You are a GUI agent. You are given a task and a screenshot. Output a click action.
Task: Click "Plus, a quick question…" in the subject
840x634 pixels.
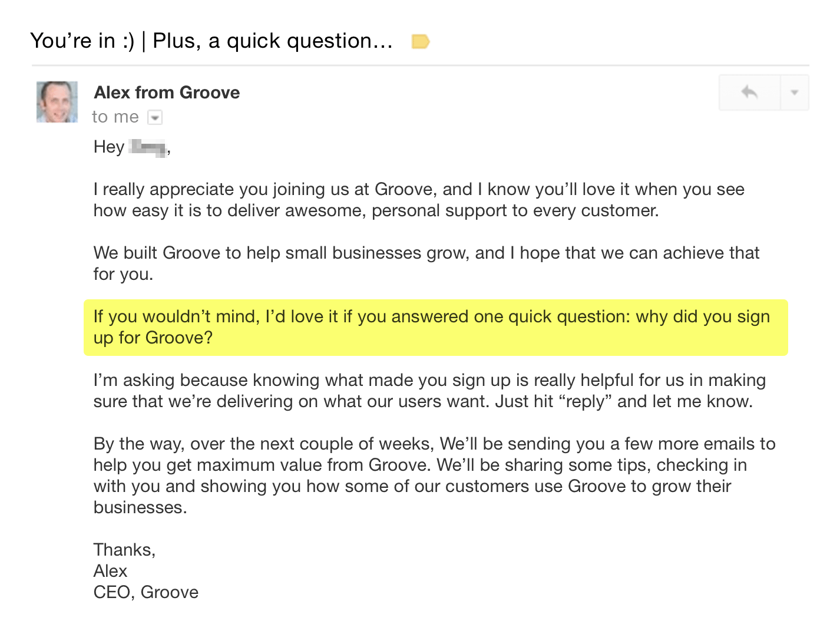click(272, 41)
